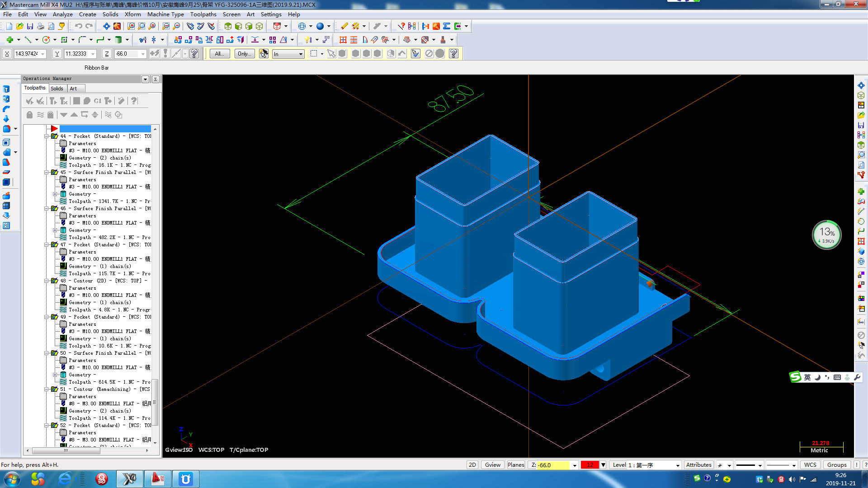Switch to the Solids tab
The width and height of the screenshot is (868, 488).
(x=57, y=88)
